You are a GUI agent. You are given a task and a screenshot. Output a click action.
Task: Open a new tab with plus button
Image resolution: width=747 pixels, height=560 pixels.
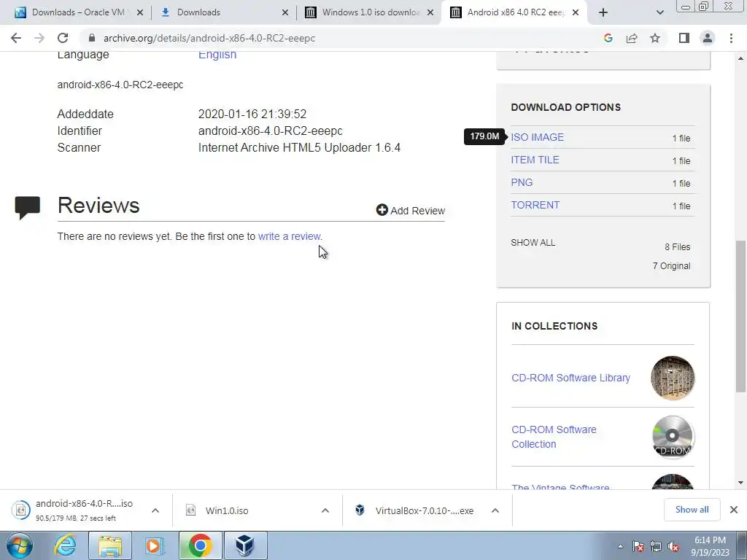[x=603, y=12]
